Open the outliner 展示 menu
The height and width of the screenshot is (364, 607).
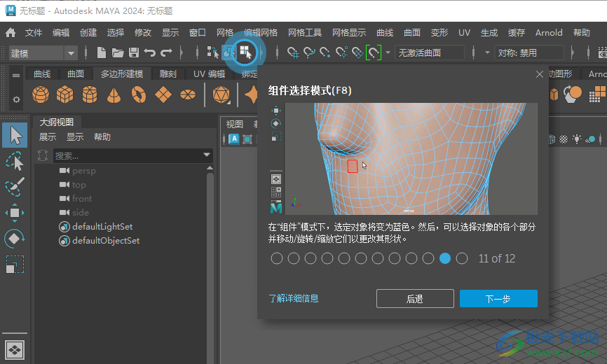click(48, 136)
